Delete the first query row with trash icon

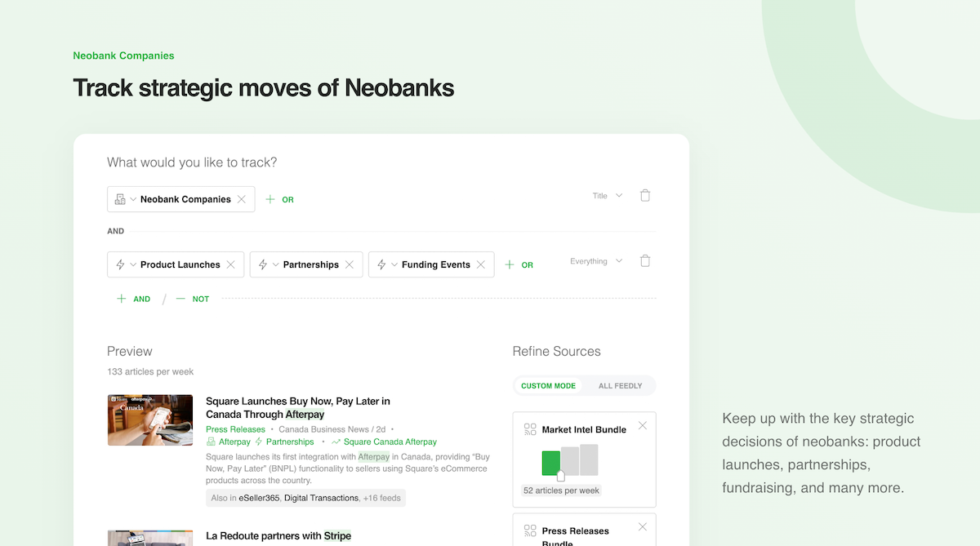tap(645, 196)
